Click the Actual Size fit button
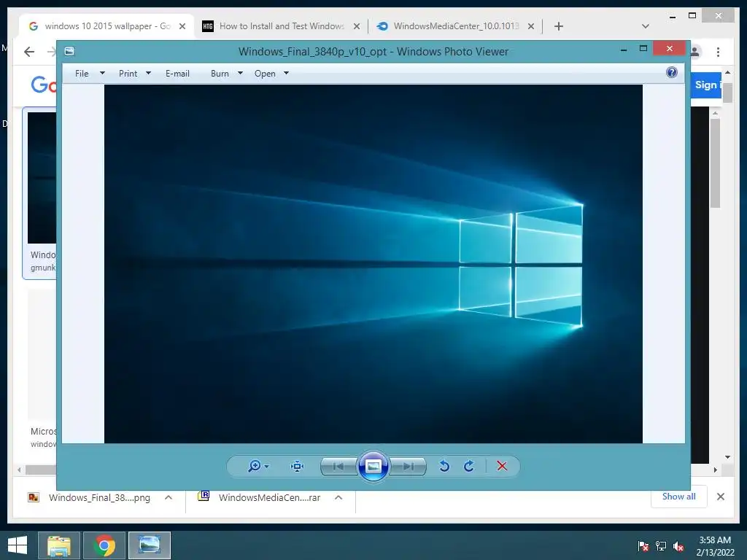This screenshot has height=560, width=747. pyautogui.click(x=298, y=466)
